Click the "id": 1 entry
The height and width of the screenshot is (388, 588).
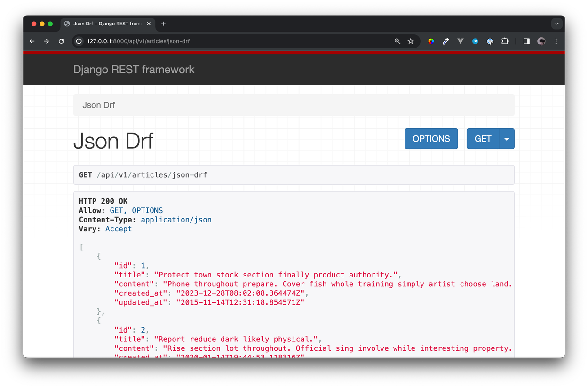pos(132,266)
